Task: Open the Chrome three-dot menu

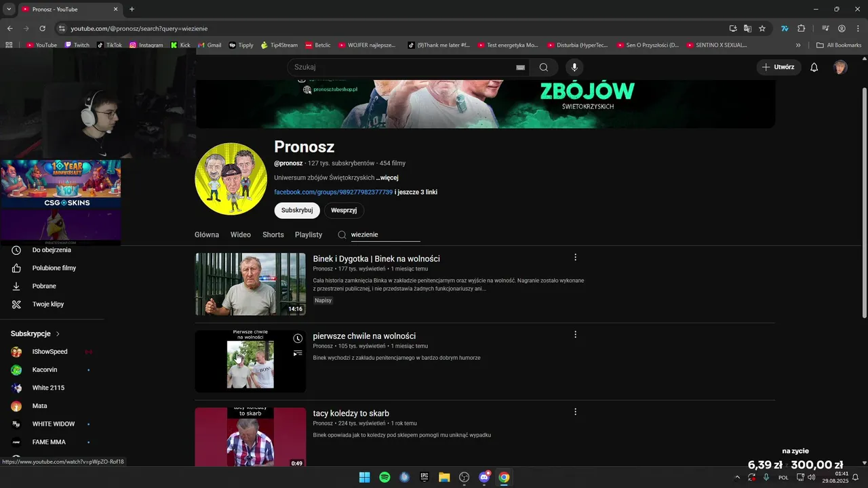Action: tap(858, 28)
